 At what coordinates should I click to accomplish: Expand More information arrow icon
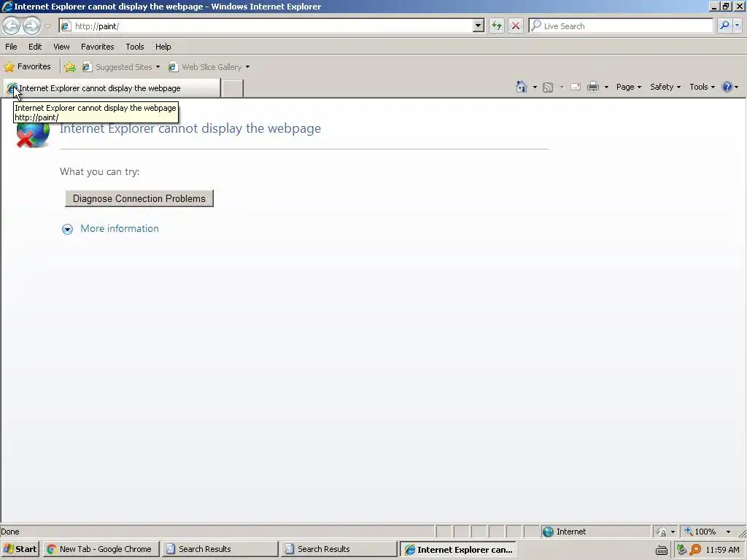67,230
